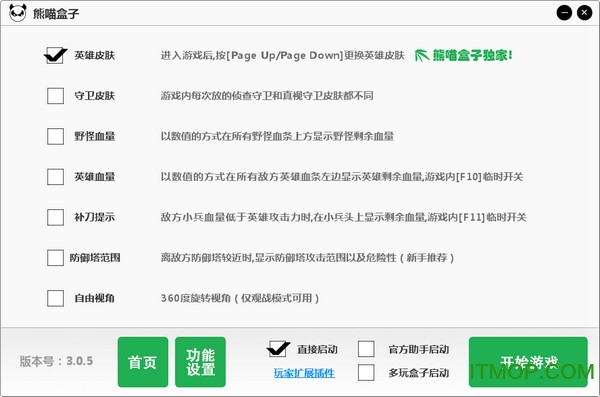Click the 版本号：3.0.5 text
The height and width of the screenshot is (397, 600).
pos(56,361)
